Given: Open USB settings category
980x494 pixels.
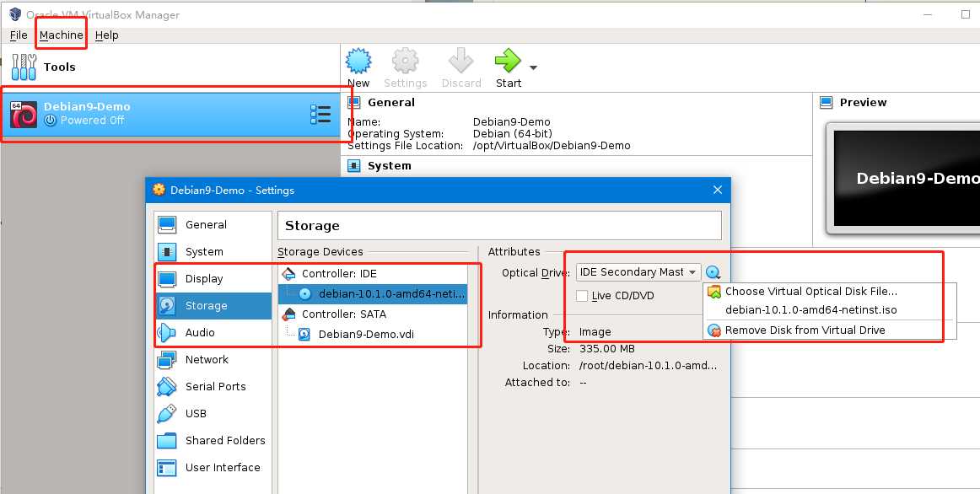Looking at the screenshot, I should [x=213, y=413].
